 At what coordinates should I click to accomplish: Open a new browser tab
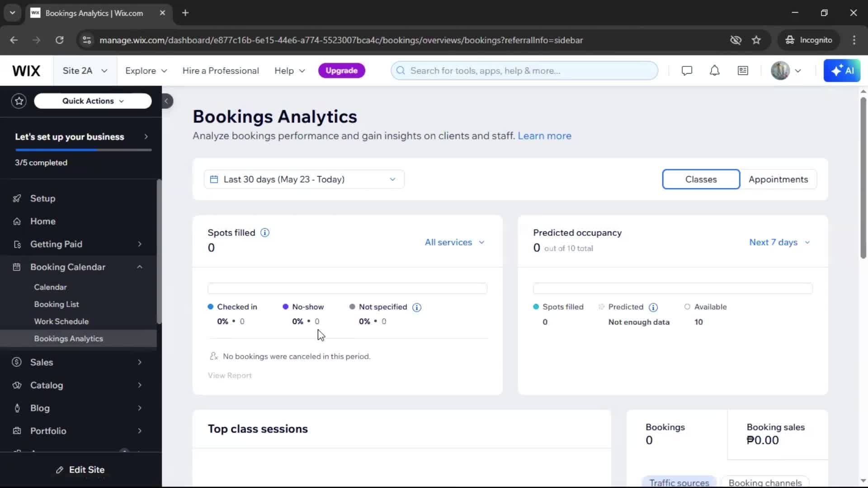pyautogui.click(x=185, y=13)
